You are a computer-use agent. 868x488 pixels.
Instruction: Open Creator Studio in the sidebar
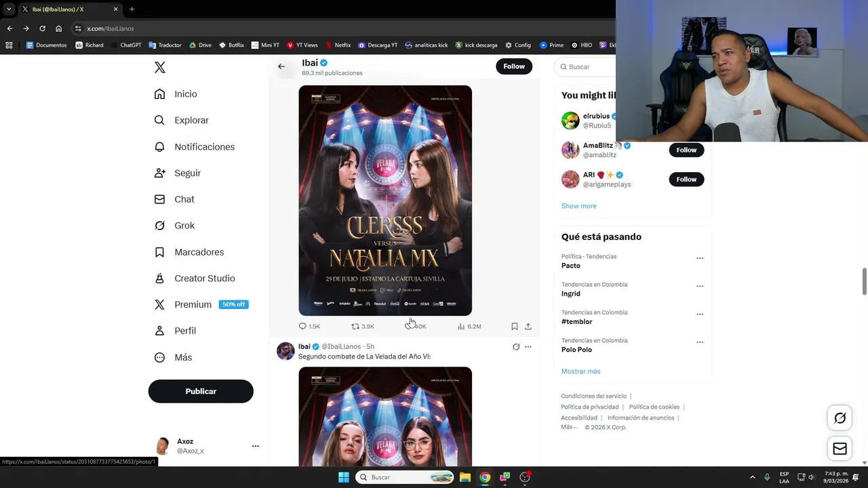coord(195,279)
